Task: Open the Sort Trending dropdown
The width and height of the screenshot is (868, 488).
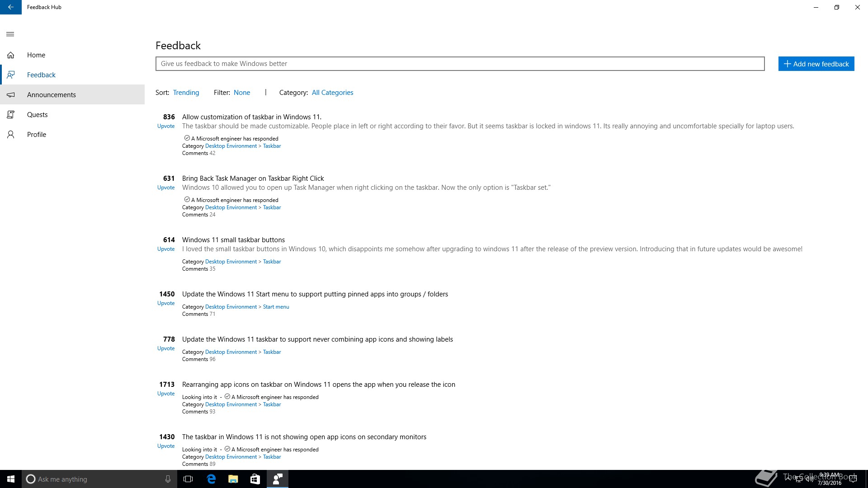Action: (186, 93)
